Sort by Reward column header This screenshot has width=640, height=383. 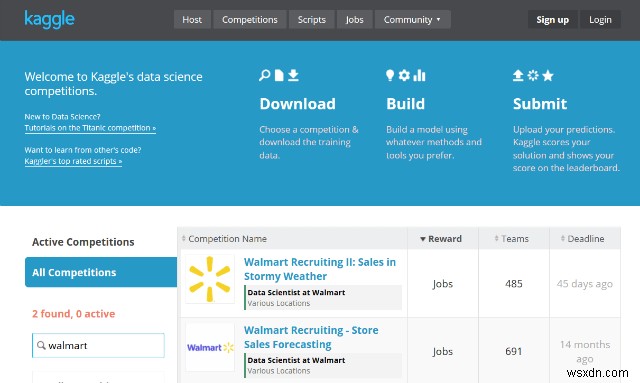(x=441, y=239)
